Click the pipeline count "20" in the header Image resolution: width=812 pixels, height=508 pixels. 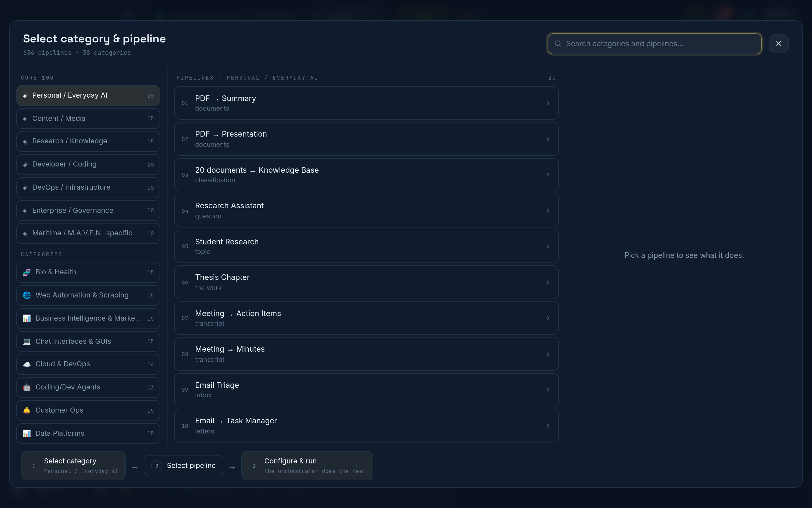coord(552,78)
